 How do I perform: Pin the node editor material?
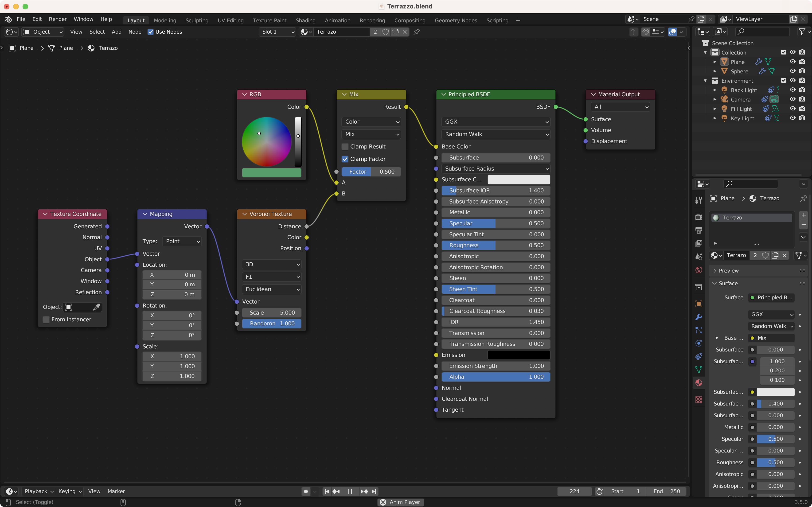point(417,32)
